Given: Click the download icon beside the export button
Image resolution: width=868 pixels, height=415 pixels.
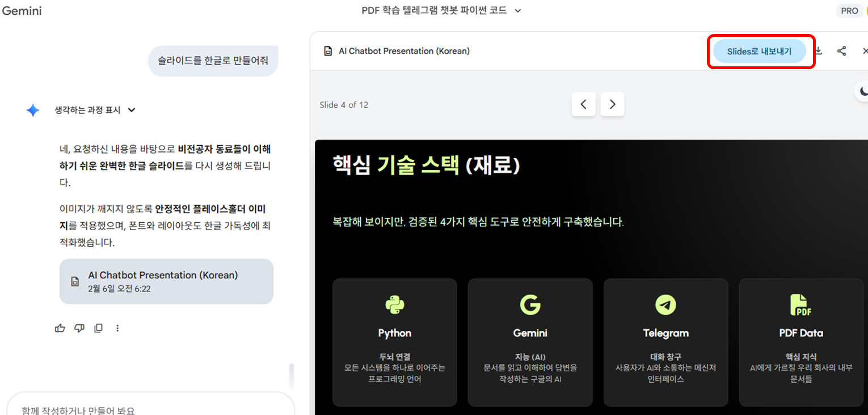Looking at the screenshot, I should [818, 51].
